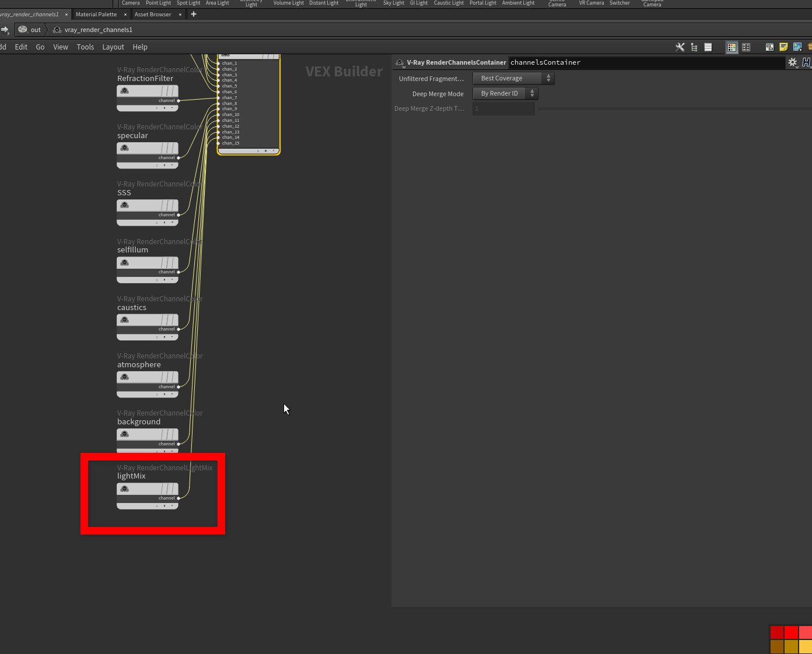The width and height of the screenshot is (812, 654).
Task: Click the RefractionFilter channel output connector
Action: click(x=178, y=100)
